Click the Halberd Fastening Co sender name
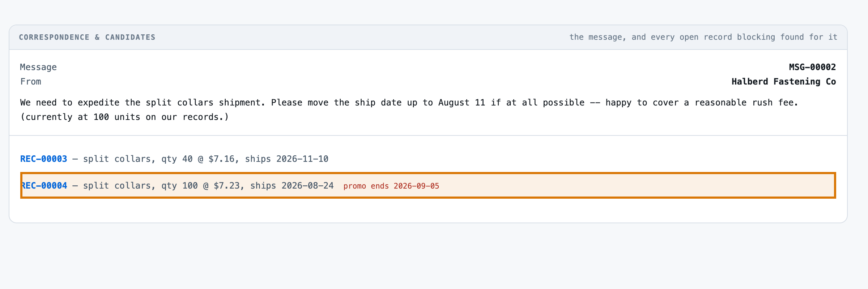Image resolution: width=868 pixels, height=289 pixels. pyautogui.click(x=784, y=82)
